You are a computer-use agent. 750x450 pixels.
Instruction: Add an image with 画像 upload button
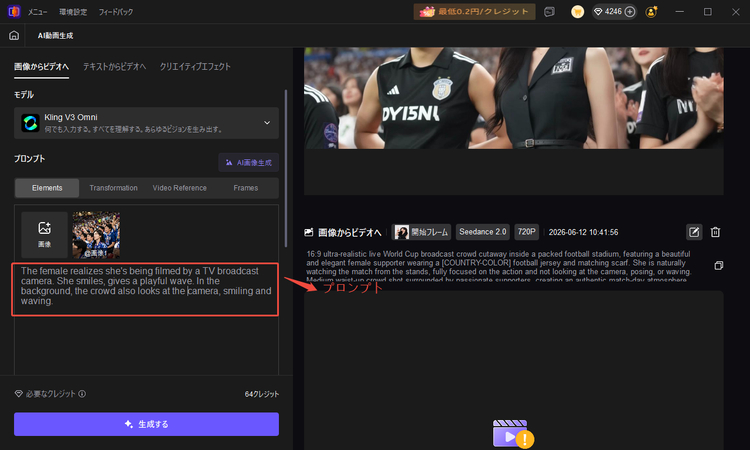point(44,235)
